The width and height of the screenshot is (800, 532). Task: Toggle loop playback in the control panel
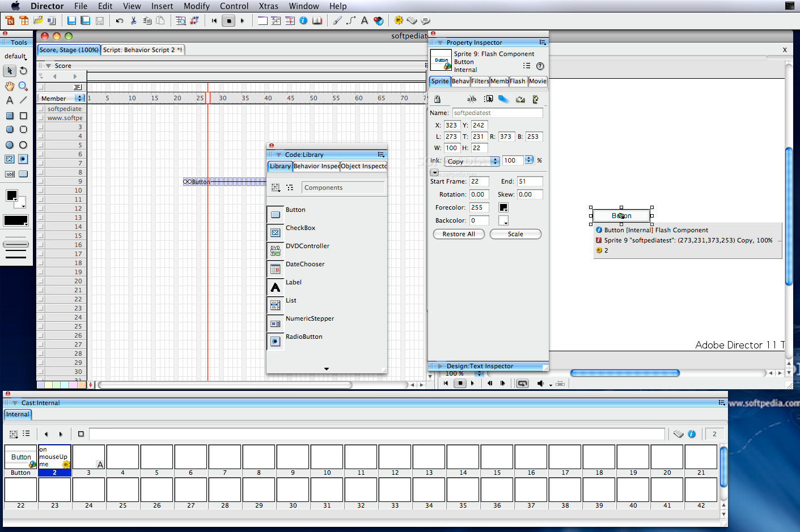pyautogui.click(x=522, y=384)
